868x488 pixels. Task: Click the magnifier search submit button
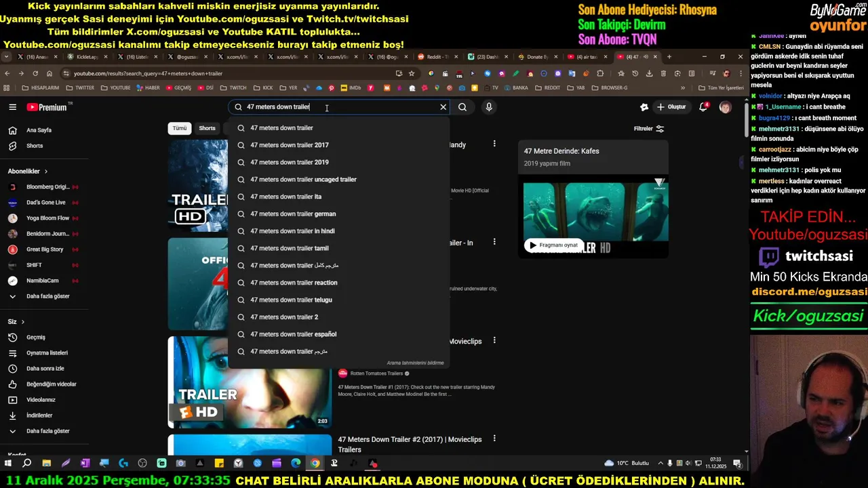pos(462,107)
